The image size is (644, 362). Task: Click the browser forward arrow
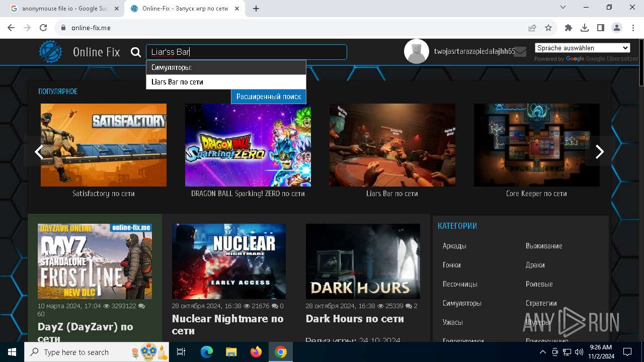(27, 28)
